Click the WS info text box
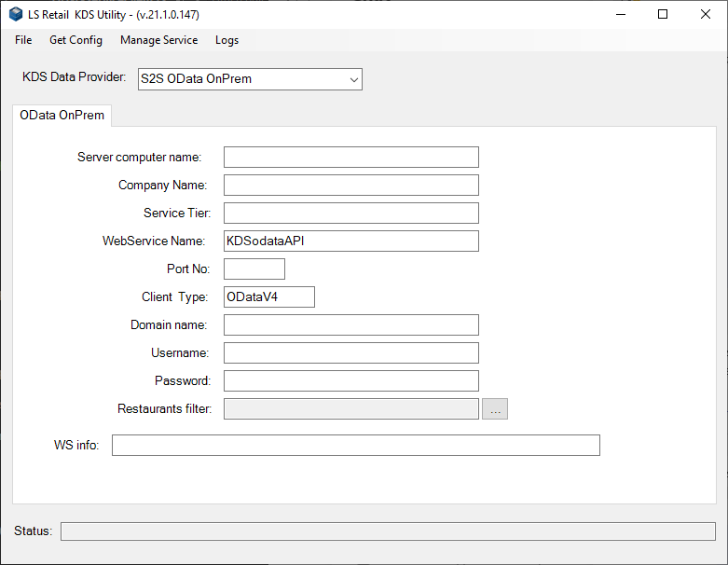 tap(355, 445)
